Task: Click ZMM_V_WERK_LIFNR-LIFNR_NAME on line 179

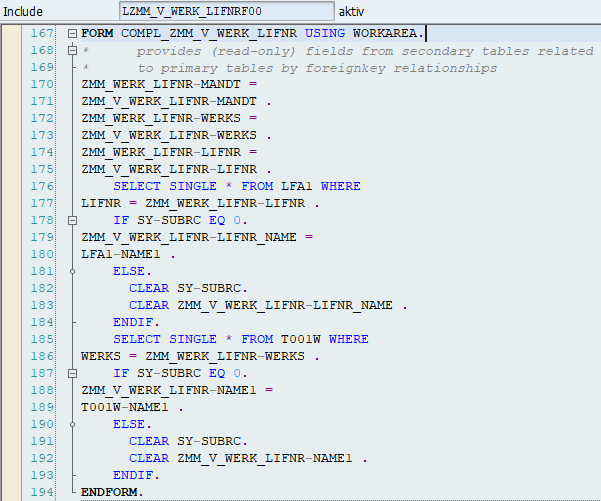Action: [189, 237]
